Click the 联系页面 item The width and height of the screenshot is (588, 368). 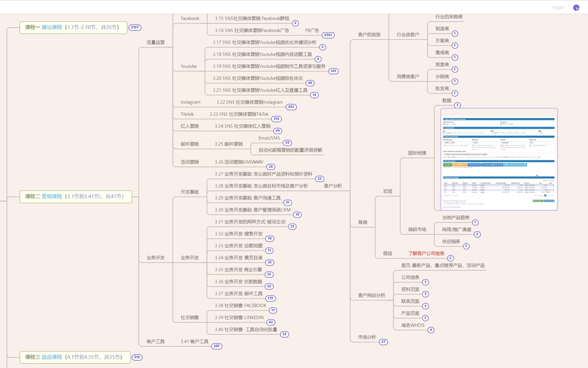(410, 301)
